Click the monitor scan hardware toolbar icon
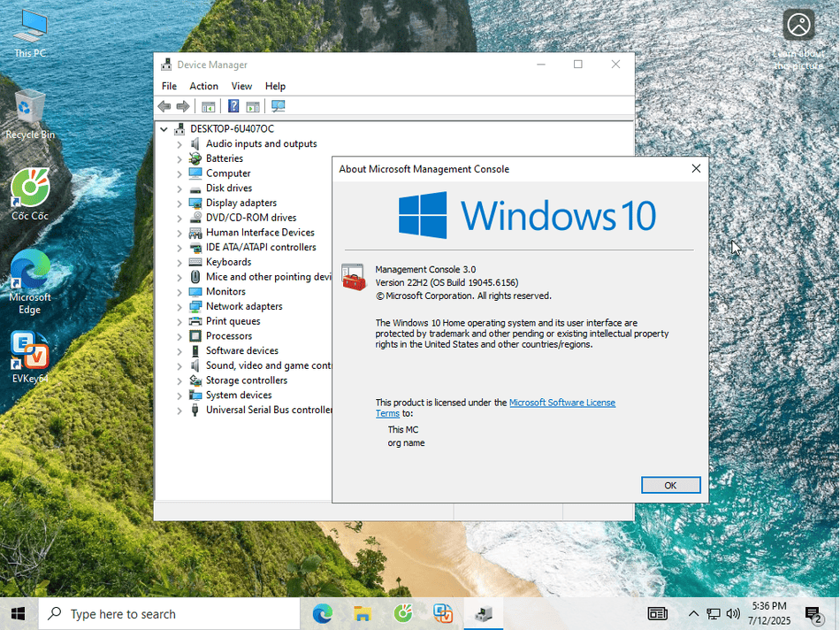Image resolution: width=840 pixels, height=630 pixels. click(x=278, y=106)
